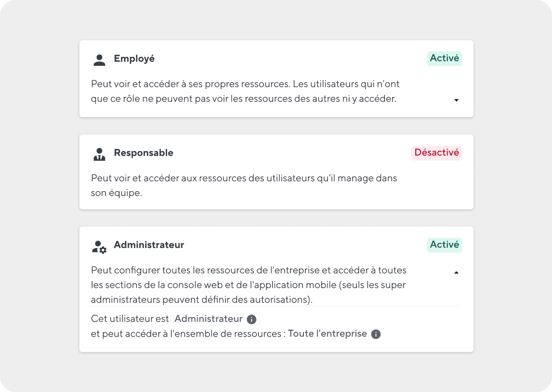The width and height of the screenshot is (552, 392).
Task: Click the 'et peut accéder à l'ensemble' text
Action: click(x=188, y=334)
